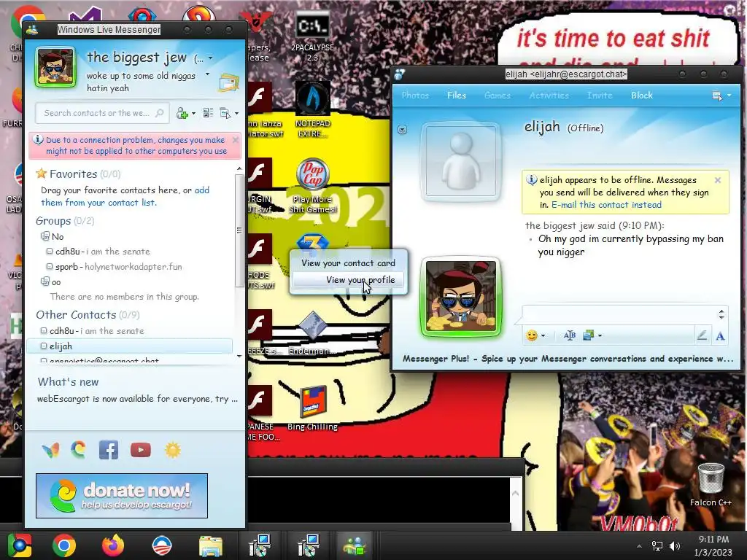Click Firefox in the taskbar
Image resolution: width=747 pixels, height=560 pixels.
[x=113, y=545]
